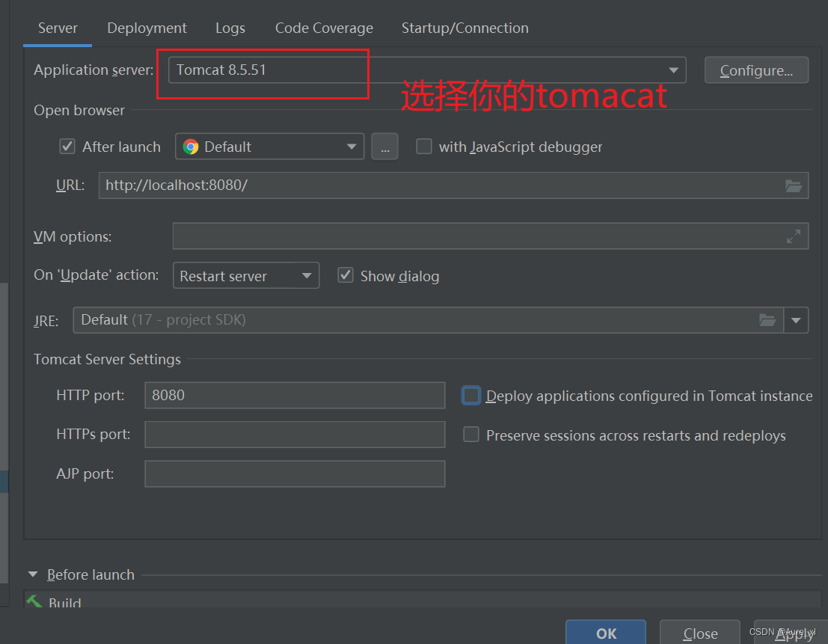
Task: Toggle the After launch checkbox
Action: coord(67,146)
